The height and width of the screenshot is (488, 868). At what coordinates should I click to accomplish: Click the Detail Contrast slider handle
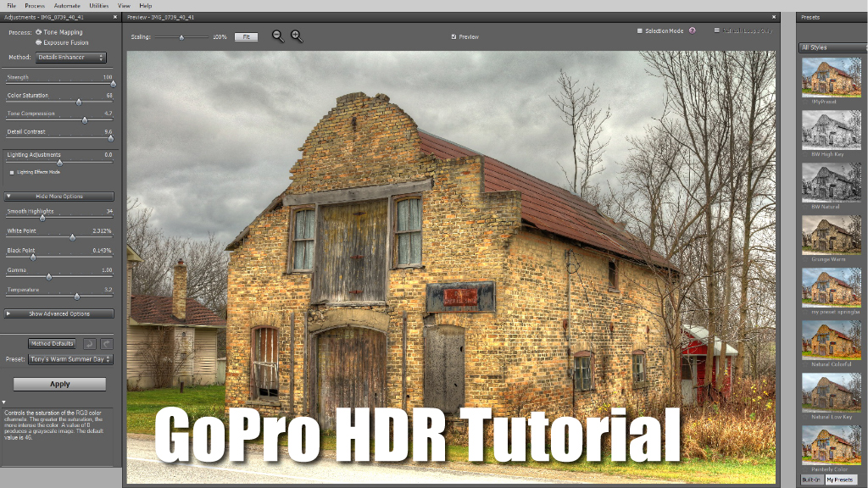111,138
